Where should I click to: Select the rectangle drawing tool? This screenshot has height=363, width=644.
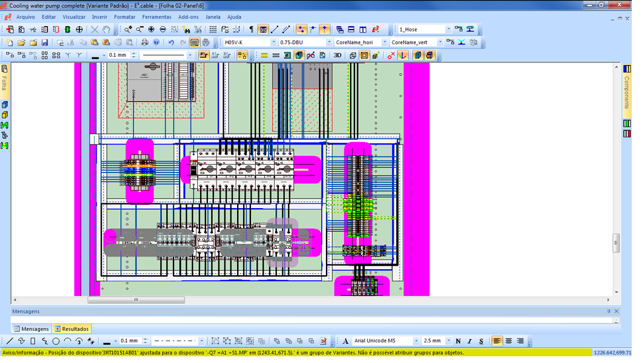33,341
